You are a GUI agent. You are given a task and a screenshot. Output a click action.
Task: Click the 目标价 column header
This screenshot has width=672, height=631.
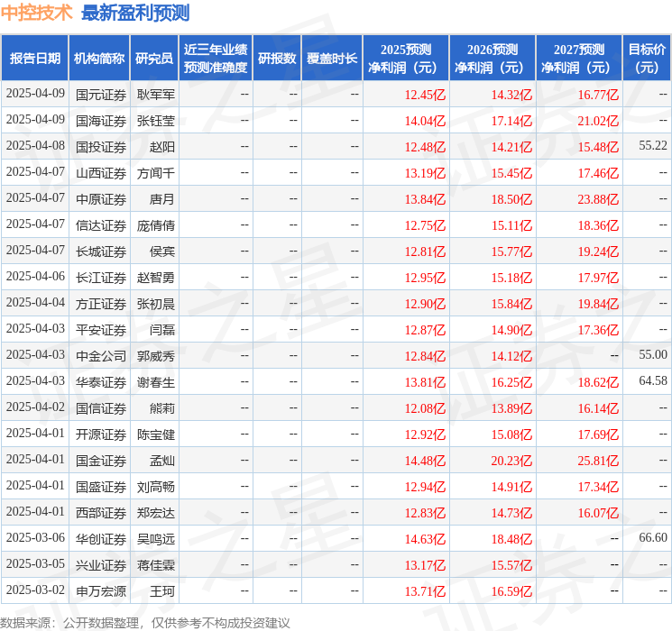pyautogui.click(x=647, y=59)
